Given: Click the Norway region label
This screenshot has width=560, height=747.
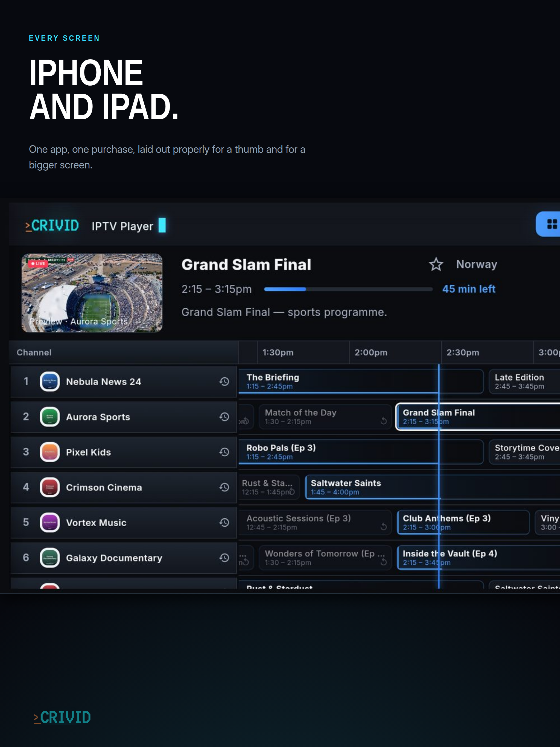Looking at the screenshot, I should click(x=477, y=264).
